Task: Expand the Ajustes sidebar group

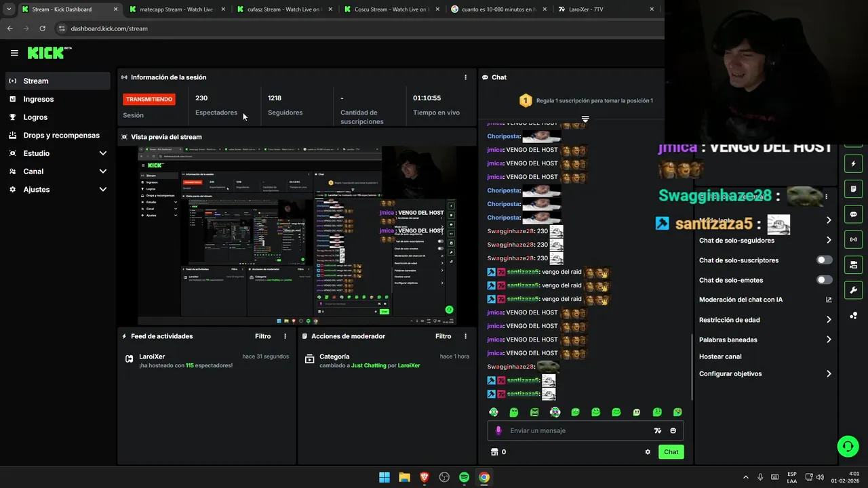Action: 58,189
